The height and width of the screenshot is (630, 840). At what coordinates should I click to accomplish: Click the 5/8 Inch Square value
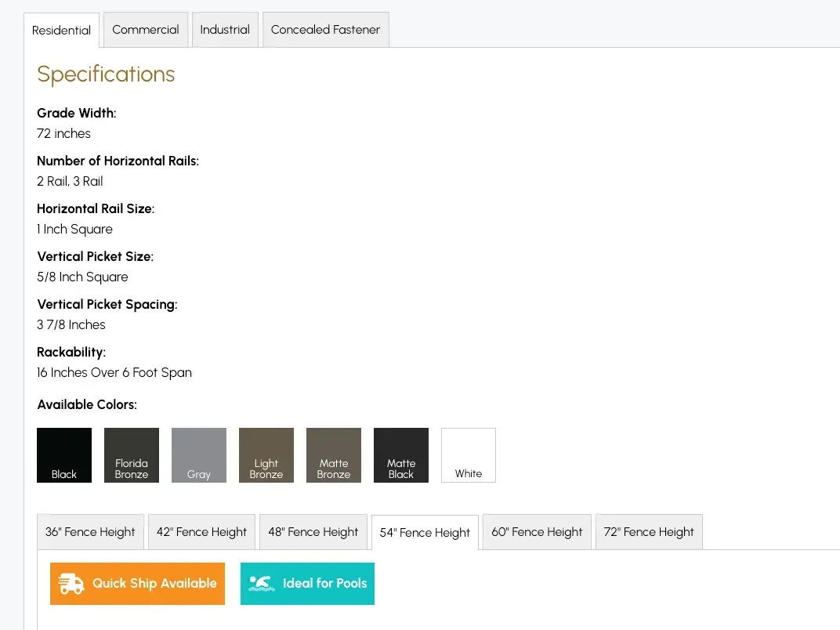click(82, 277)
